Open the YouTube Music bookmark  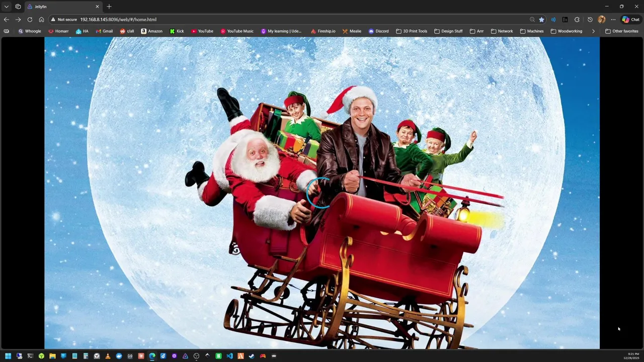click(236, 31)
